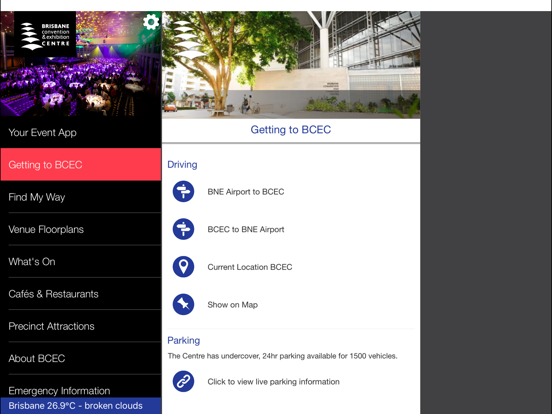The width and height of the screenshot is (552, 414).
Task: Click BNE Airport to BCEC text link
Action: click(246, 192)
